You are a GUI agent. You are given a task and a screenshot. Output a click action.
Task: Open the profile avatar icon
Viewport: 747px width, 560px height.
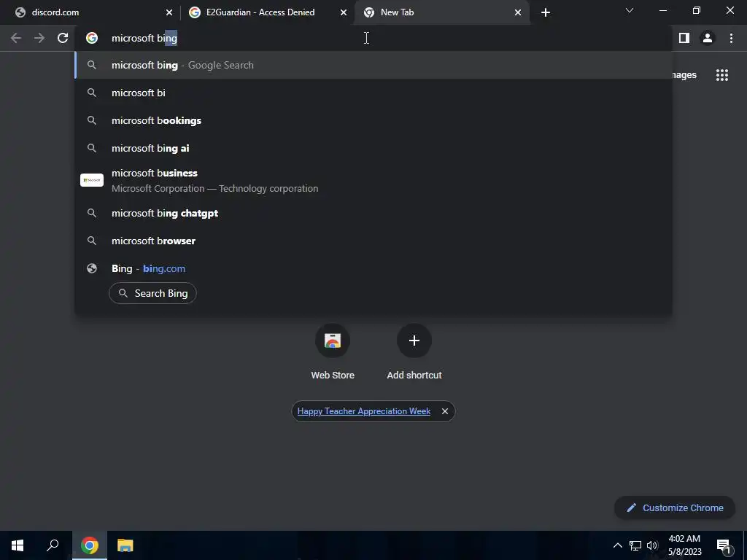708,38
